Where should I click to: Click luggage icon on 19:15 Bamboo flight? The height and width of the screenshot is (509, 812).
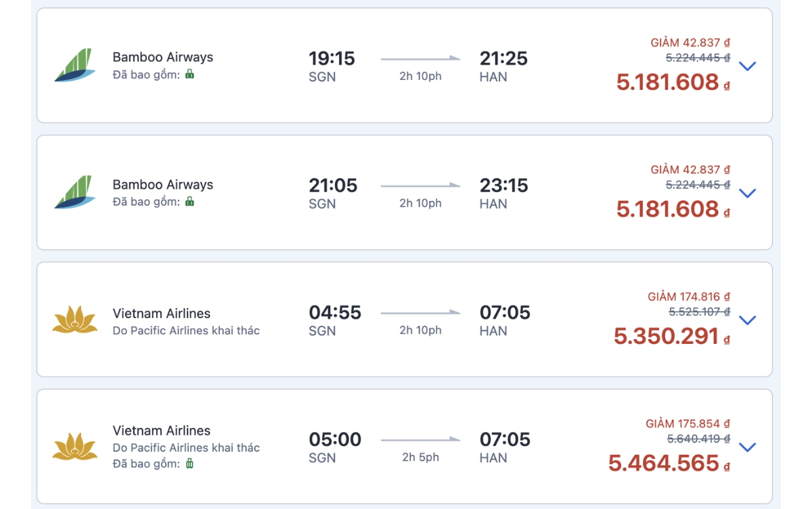point(189,74)
